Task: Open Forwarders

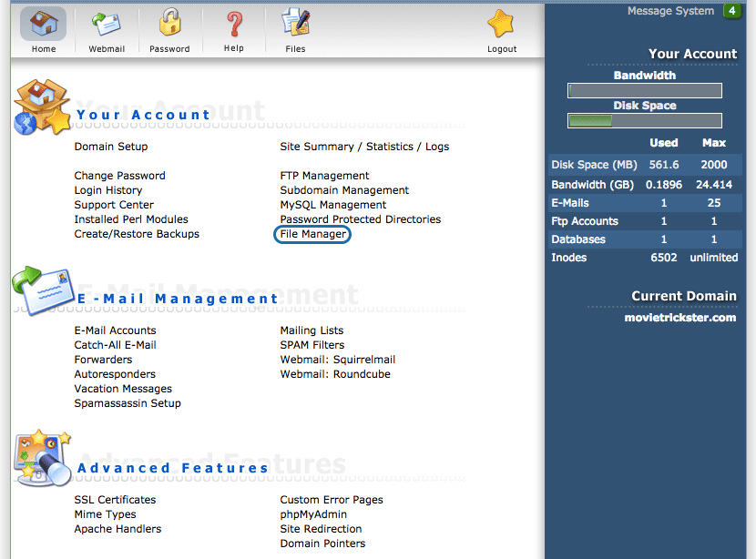Action: 103,360
